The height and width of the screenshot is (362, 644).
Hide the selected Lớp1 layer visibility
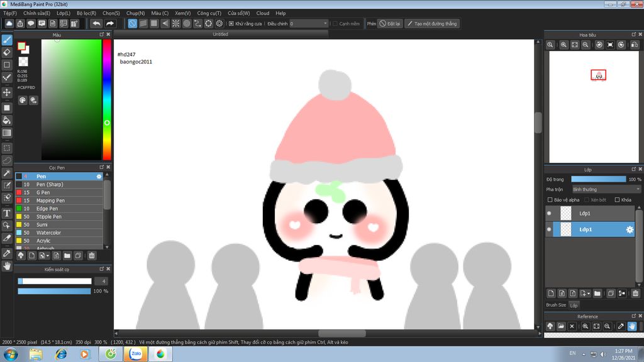[x=549, y=229]
